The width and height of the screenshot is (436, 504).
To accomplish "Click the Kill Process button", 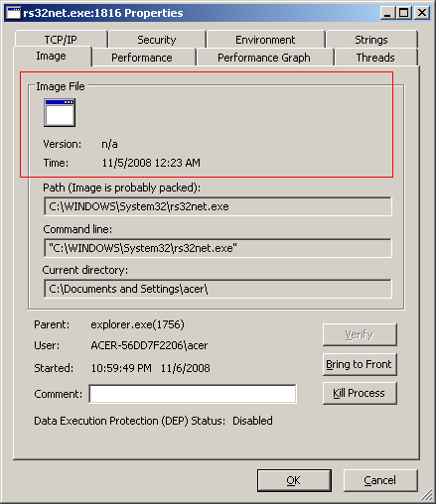I will [x=360, y=393].
